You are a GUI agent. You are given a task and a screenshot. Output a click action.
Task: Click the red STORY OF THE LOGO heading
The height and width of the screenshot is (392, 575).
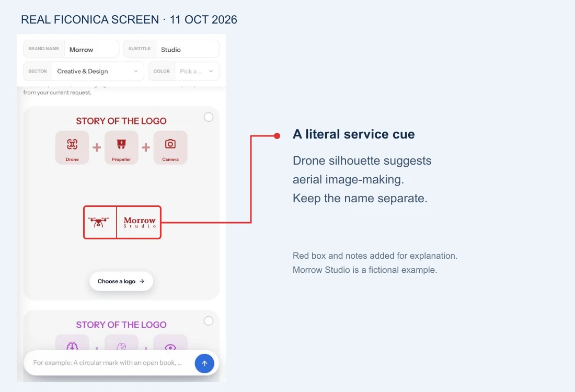(x=121, y=121)
